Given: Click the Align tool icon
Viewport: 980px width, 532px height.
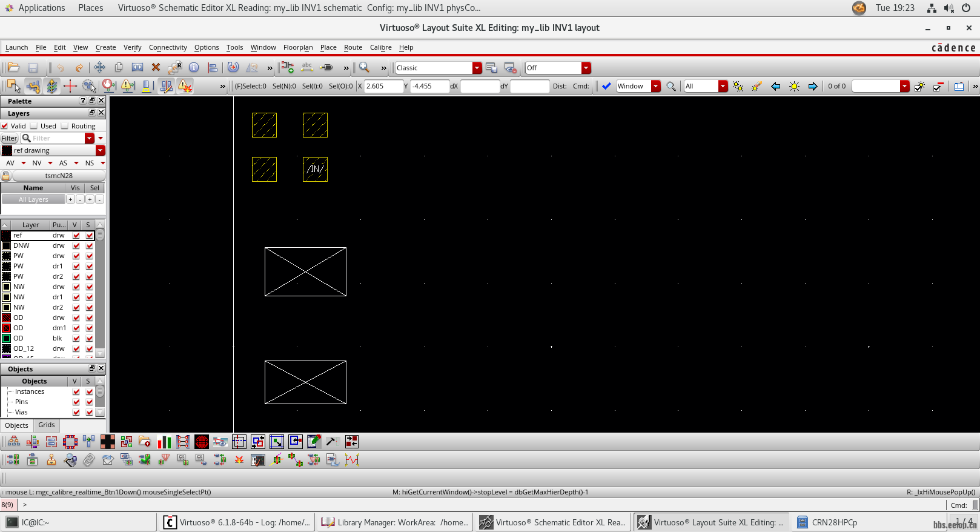Looking at the screenshot, I should (213, 67).
